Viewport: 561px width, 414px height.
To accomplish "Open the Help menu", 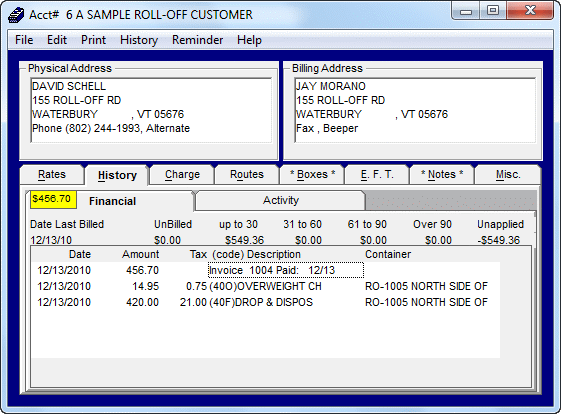I will pyautogui.click(x=249, y=40).
